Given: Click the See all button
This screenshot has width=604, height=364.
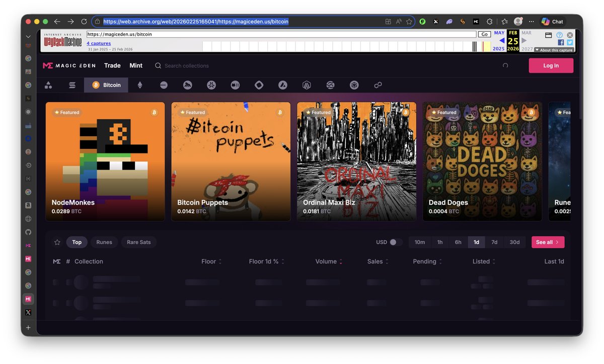Looking at the screenshot, I should click(x=548, y=242).
